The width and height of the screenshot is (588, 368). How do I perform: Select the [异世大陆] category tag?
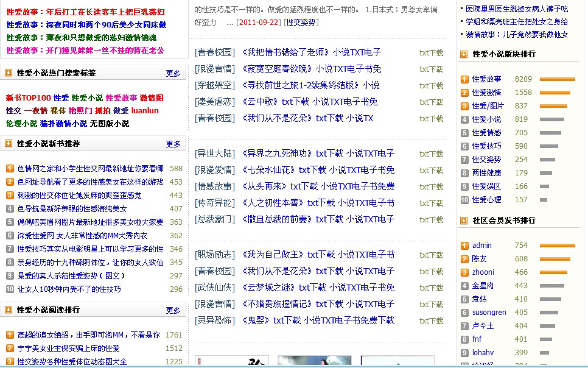pyautogui.click(x=214, y=154)
